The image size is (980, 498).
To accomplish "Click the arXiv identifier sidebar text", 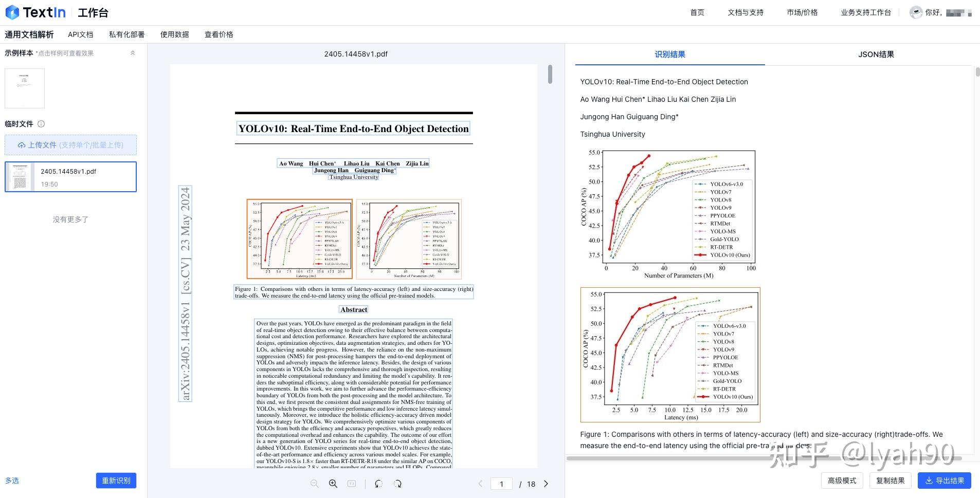I will [x=185, y=293].
